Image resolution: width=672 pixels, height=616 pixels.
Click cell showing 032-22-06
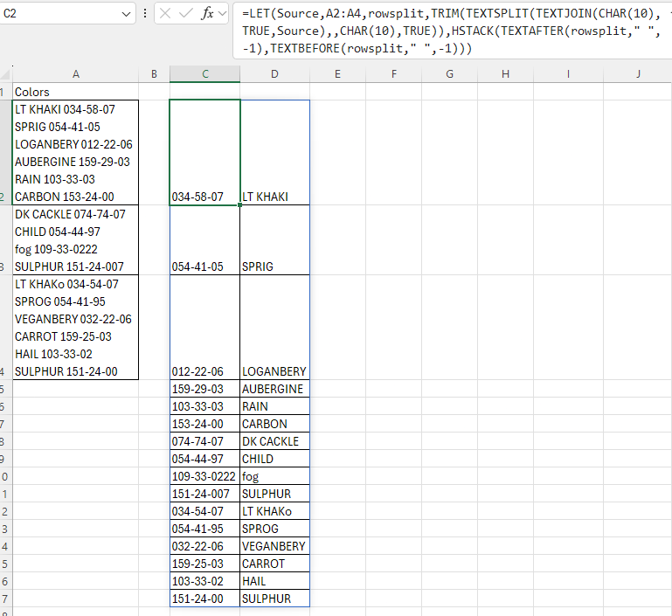[x=204, y=546]
